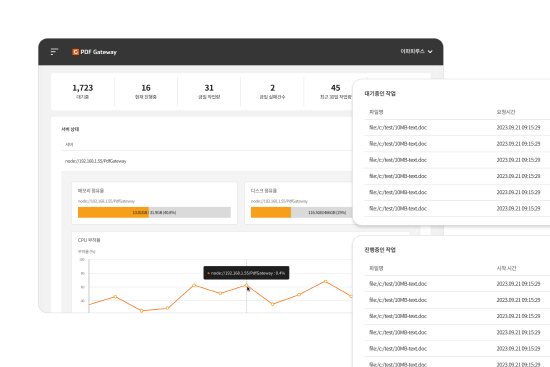The height and width of the screenshot is (367, 550).
Task: Click the orange disk usage bar
Action: [x=271, y=212]
